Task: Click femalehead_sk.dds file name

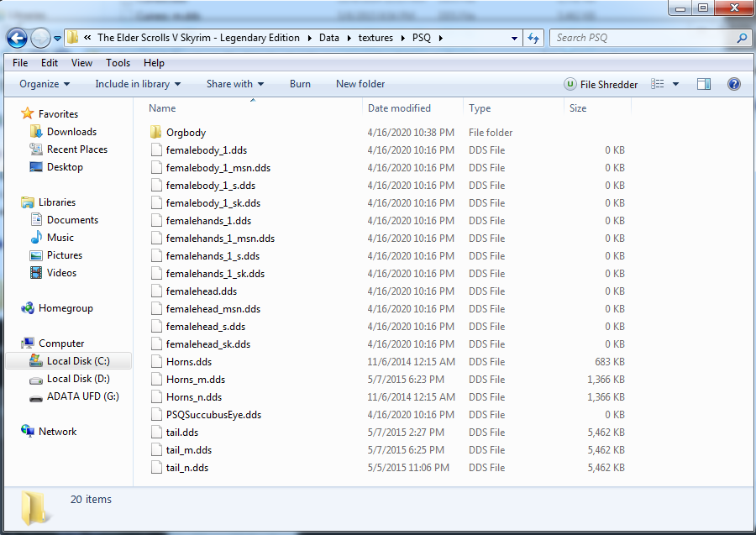Action: pyautogui.click(x=208, y=344)
